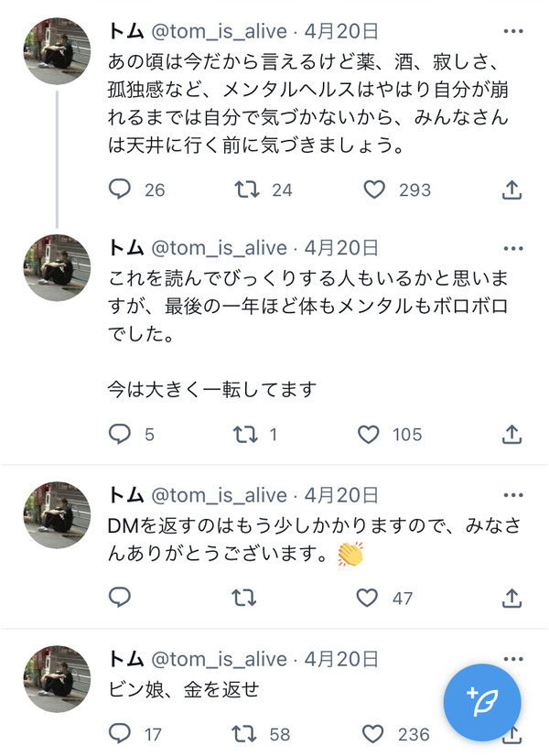Viewport: 549px width, 756px height.
Task: Open more options on the second tweet
Action: (x=512, y=248)
